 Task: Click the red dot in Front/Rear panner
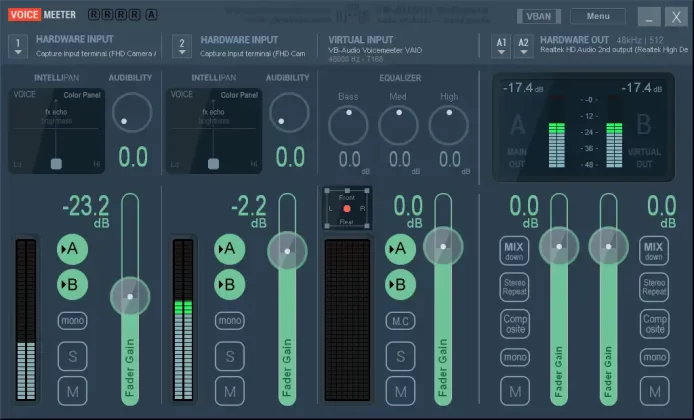(x=347, y=208)
